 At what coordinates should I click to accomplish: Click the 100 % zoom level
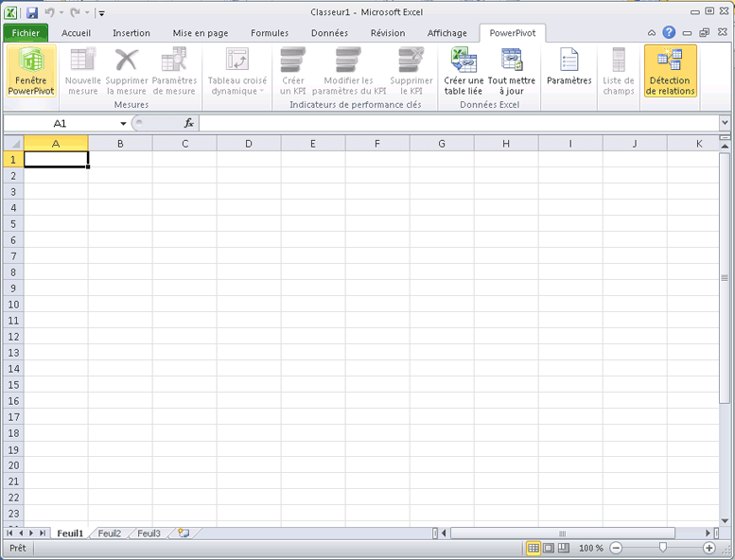[591, 548]
